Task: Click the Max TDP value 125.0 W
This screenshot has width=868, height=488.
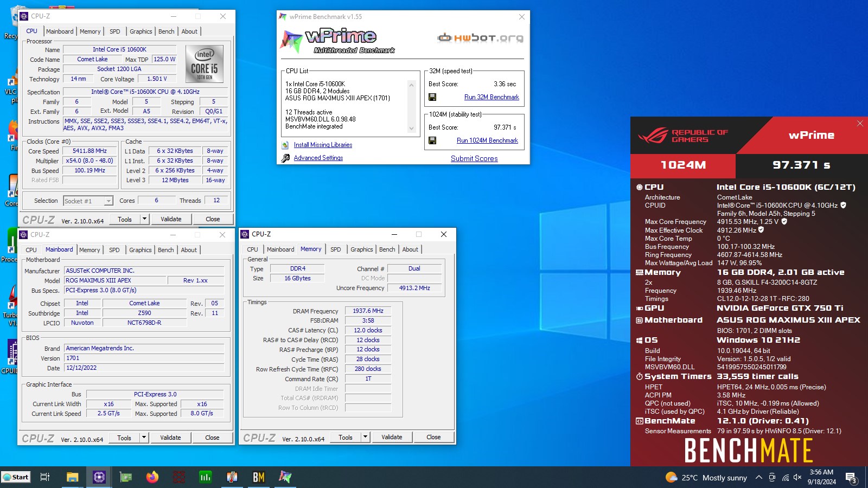Action: click(x=164, y=59)
